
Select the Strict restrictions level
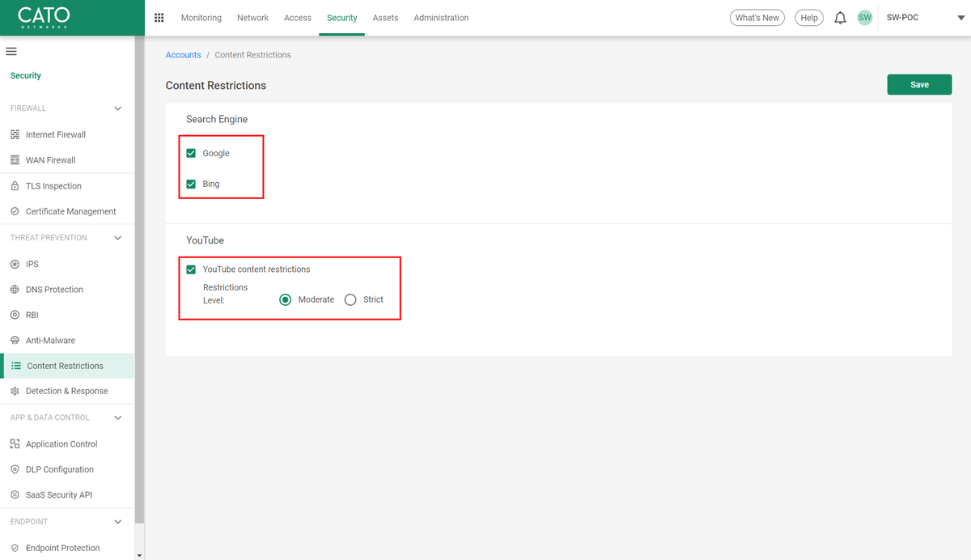(350, 299)
